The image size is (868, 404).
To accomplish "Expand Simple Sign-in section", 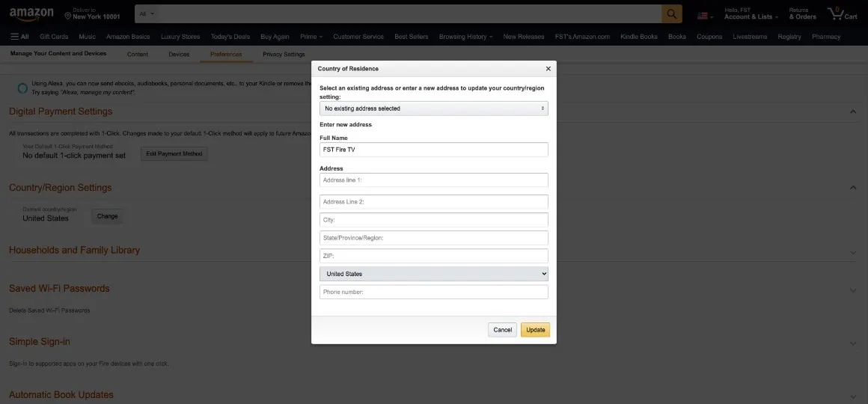I will [x=853, y=343].
